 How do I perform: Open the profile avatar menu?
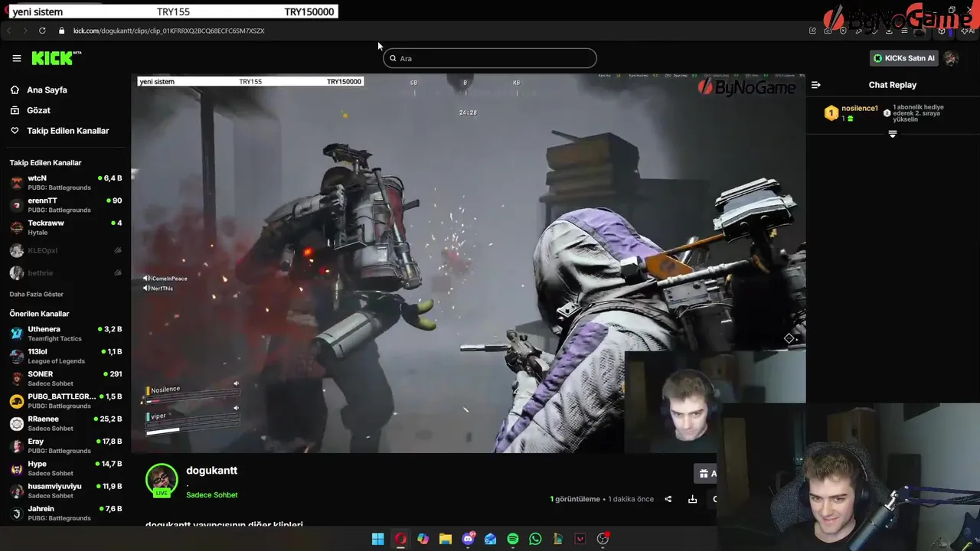point(951,58)
